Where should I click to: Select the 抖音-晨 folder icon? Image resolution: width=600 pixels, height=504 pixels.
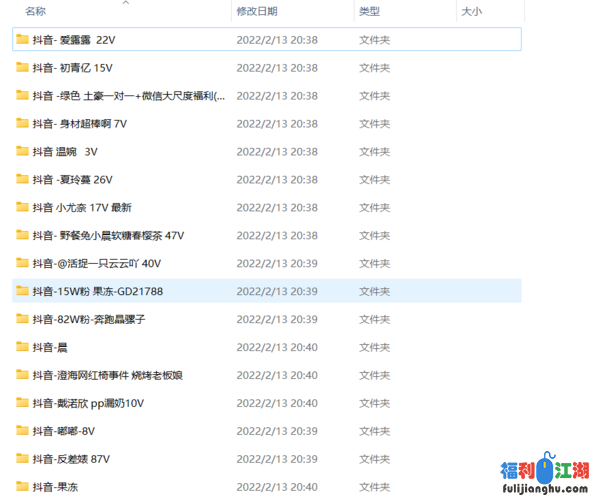(22, 347)
